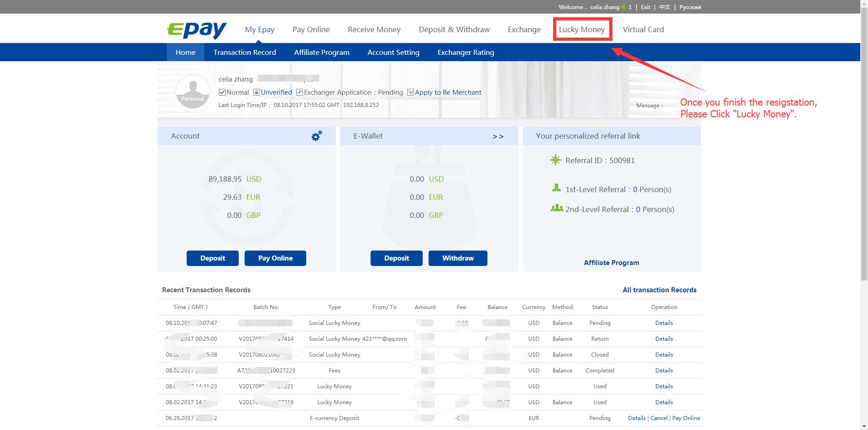The image size is (868, 430).
Task: Open Account Setting submenu
Action: coord(393,52)
